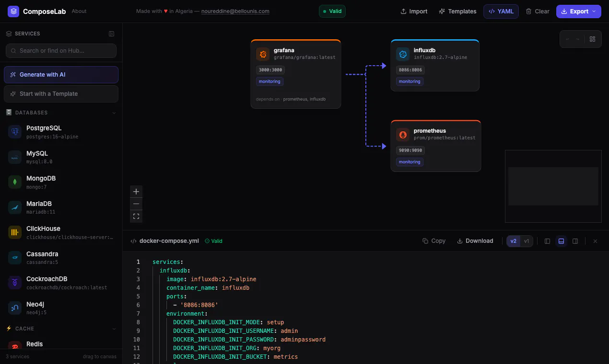The height and width of the screenshot is (364, 609).
Task: Click Start with a Template
Action: 61,94
